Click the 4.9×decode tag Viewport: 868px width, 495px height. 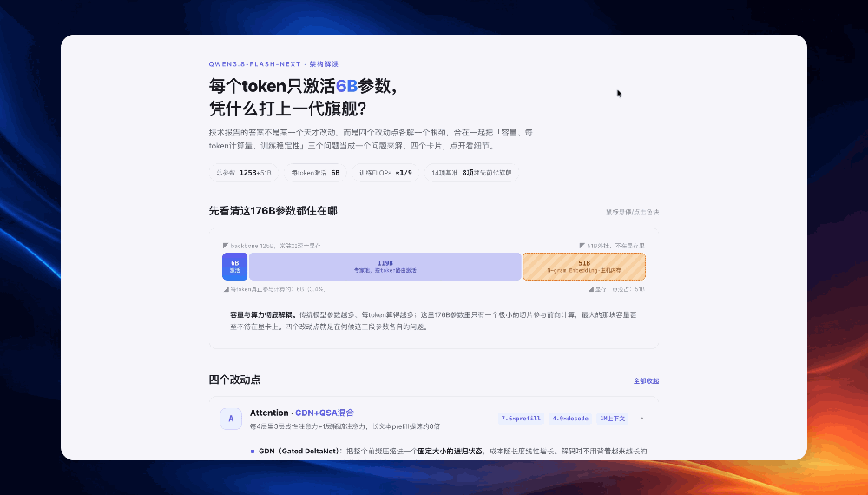570,419
